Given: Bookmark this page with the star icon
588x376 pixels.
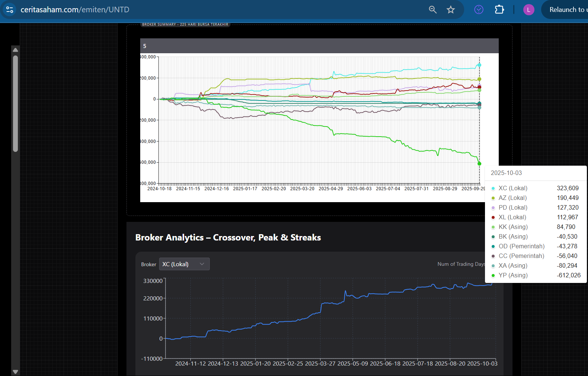Looking at the screenshot, I should pos(451,10).
